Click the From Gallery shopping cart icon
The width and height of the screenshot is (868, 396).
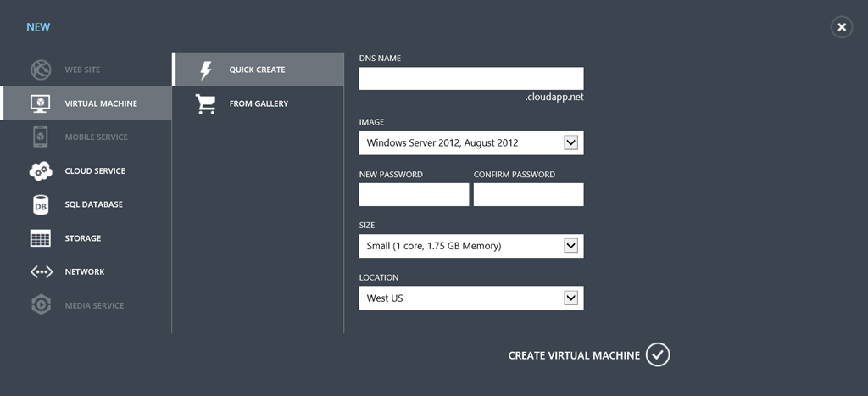coord(205,103)
